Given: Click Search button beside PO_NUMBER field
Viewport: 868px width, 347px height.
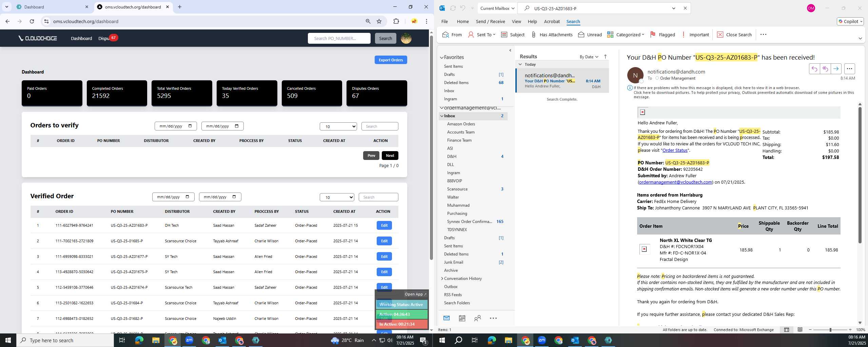Looking at the screenshot, I should (x=386, y=38).
